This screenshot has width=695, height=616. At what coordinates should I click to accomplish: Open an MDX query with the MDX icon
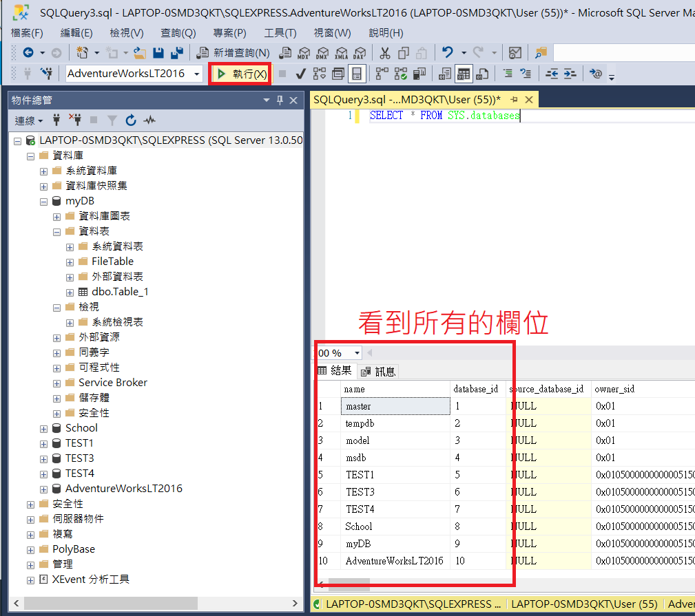(304, 53)
